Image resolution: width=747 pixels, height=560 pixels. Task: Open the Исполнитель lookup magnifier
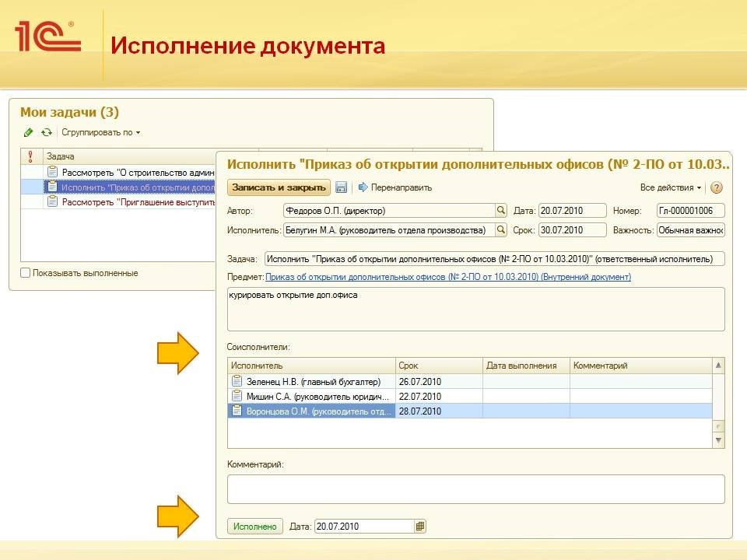point(500,229)
